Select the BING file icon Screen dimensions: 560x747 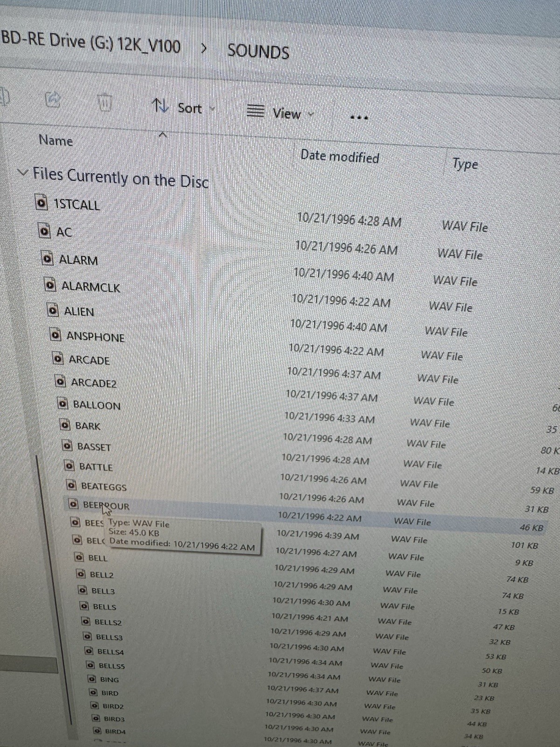(x=92, y=679)
